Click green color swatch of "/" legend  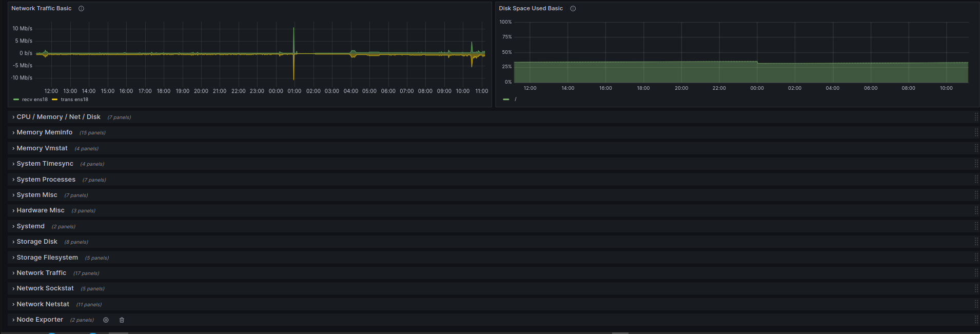pos(506,99)
